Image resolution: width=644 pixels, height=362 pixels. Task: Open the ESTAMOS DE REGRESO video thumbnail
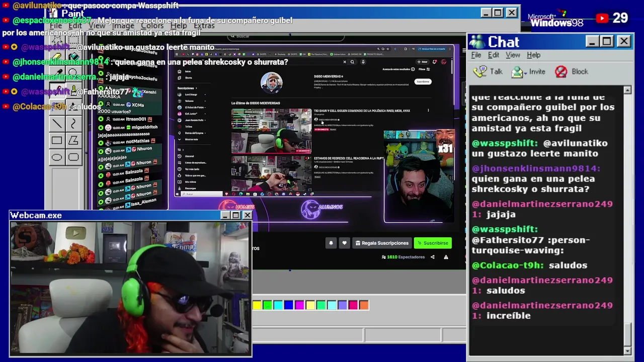(271, 173)
